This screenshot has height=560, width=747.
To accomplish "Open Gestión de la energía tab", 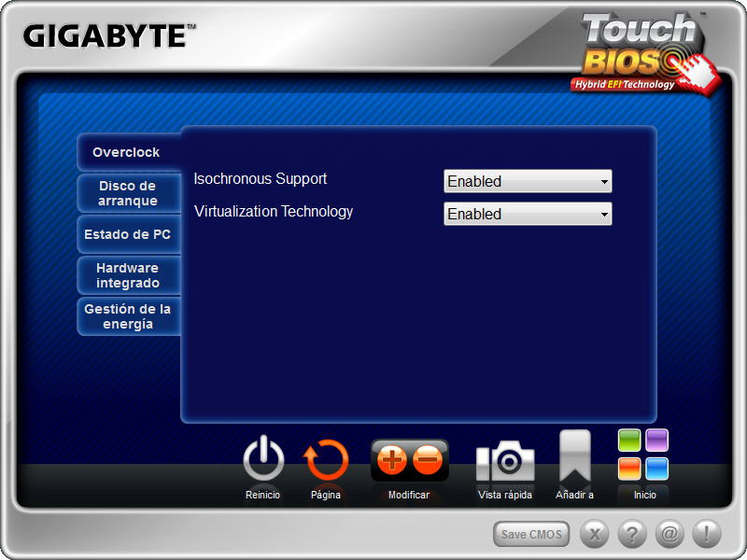I will (128, 316).
